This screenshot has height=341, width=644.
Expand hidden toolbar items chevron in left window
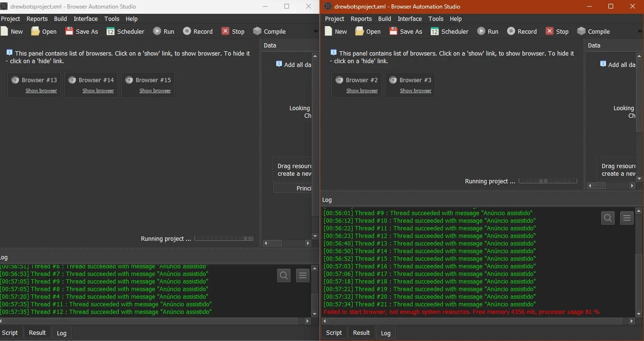pyautogui.click(x=316, y=31)
